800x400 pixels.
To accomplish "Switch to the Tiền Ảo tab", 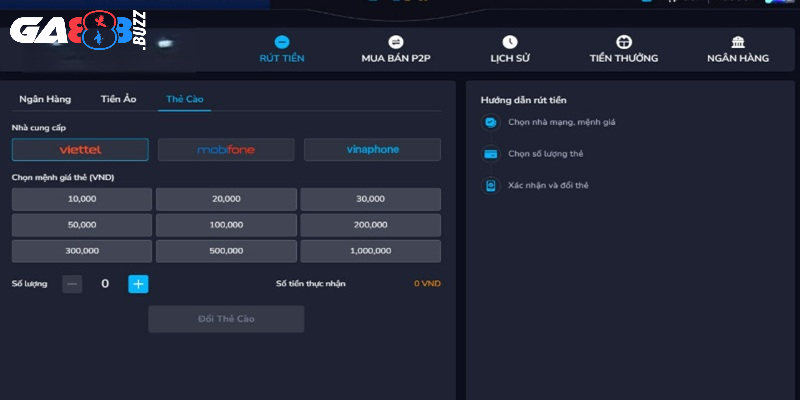I will click(118, 99).
